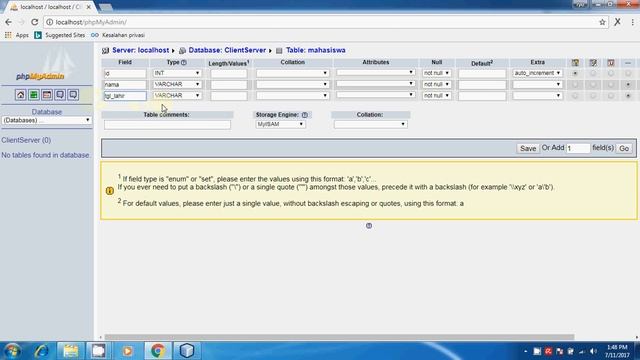Screen dimensions: 640x360
Task: Select the no-index radio for tgl_lahir field
Action: click(628, 96)
